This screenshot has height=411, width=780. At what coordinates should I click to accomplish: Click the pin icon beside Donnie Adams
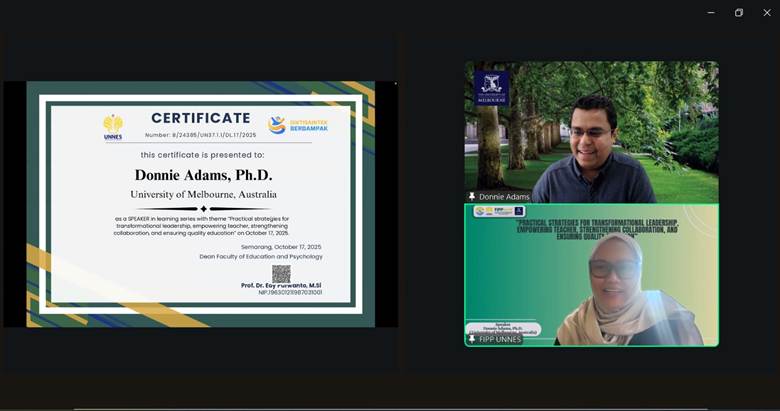pyautogui.click(x=472, y=197)
